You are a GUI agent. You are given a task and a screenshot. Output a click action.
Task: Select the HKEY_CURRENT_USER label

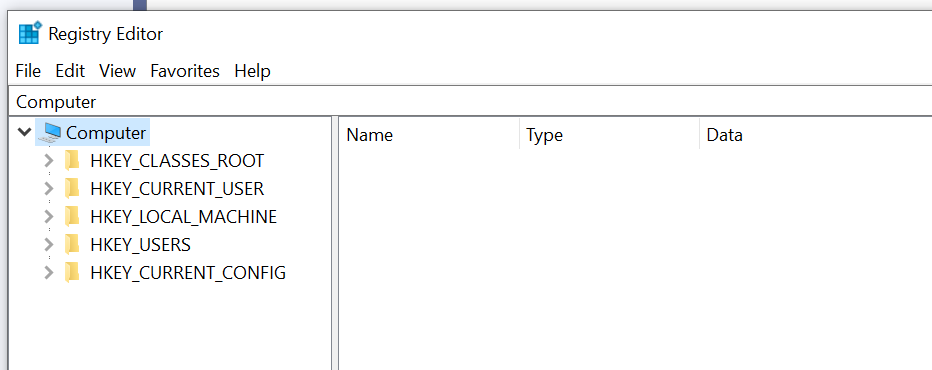pos(177,189)
